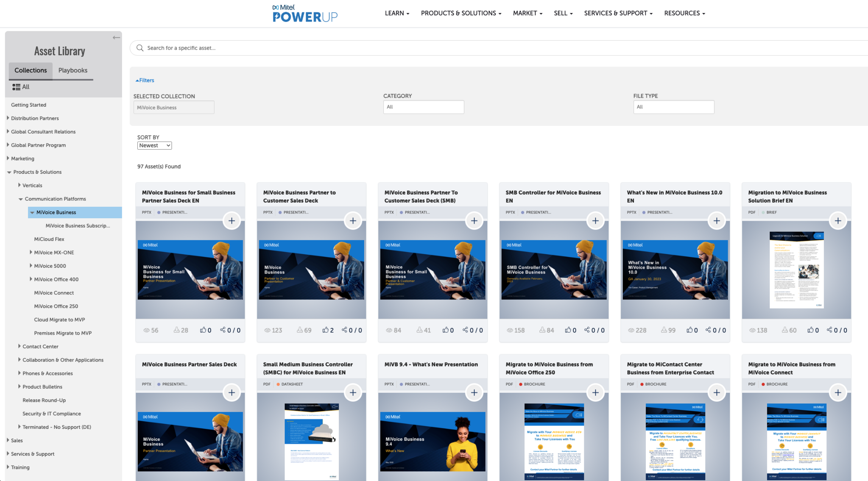
Task: Share What's New in MiVoice Business 10.0
Action: (x=708, y=330)
